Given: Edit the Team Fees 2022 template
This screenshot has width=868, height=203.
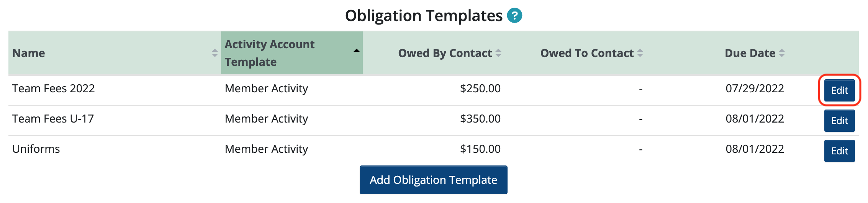Looking at the screenshot, I should pos(840,90).
